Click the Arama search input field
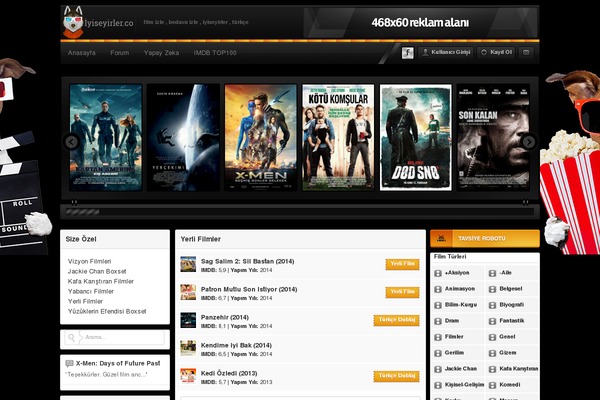The width and height of the screenshot is (600, 400). (124, 338)
